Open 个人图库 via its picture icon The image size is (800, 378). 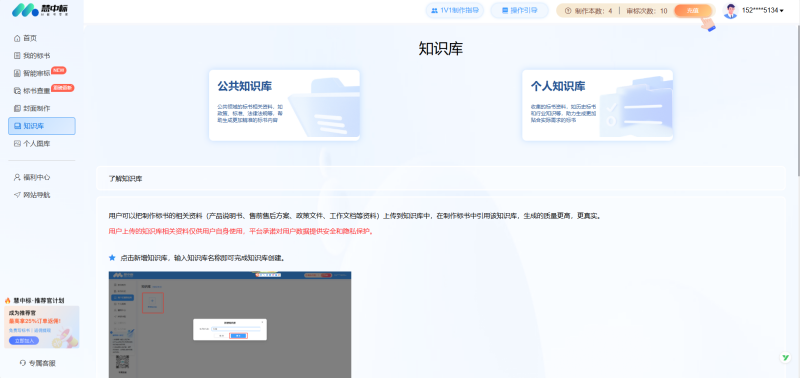coord(17,144)
